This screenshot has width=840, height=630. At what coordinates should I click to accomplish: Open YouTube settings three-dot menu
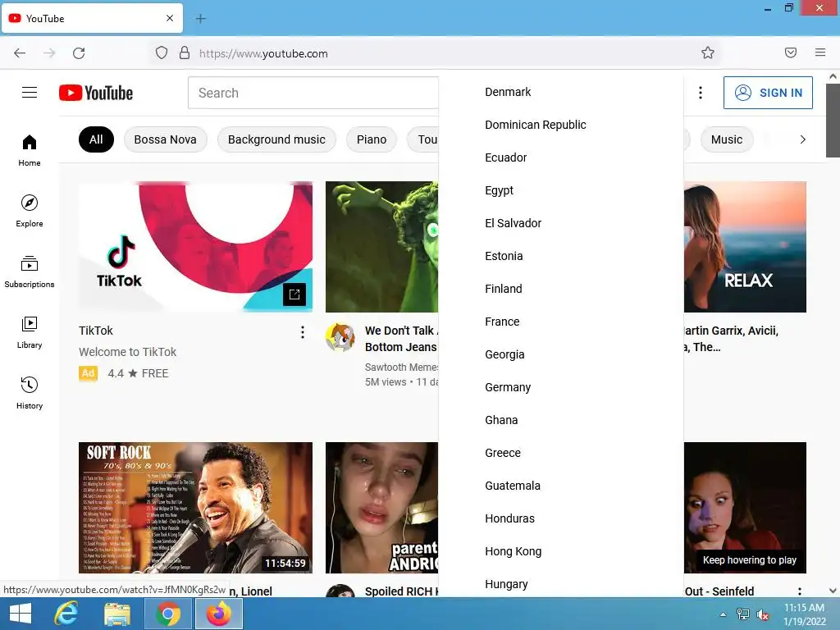pyautogui.click(x=701, y=93)
